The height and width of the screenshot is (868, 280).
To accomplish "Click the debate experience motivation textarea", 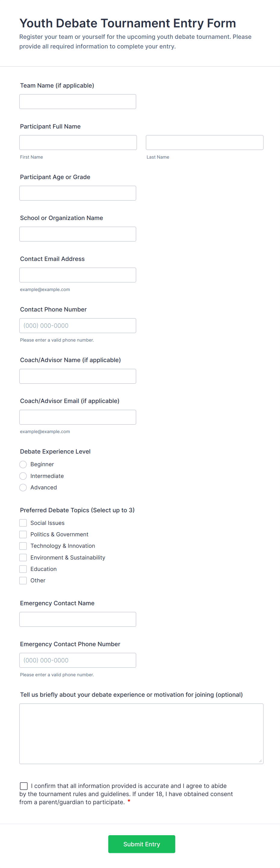I will [x=141, y=733].
